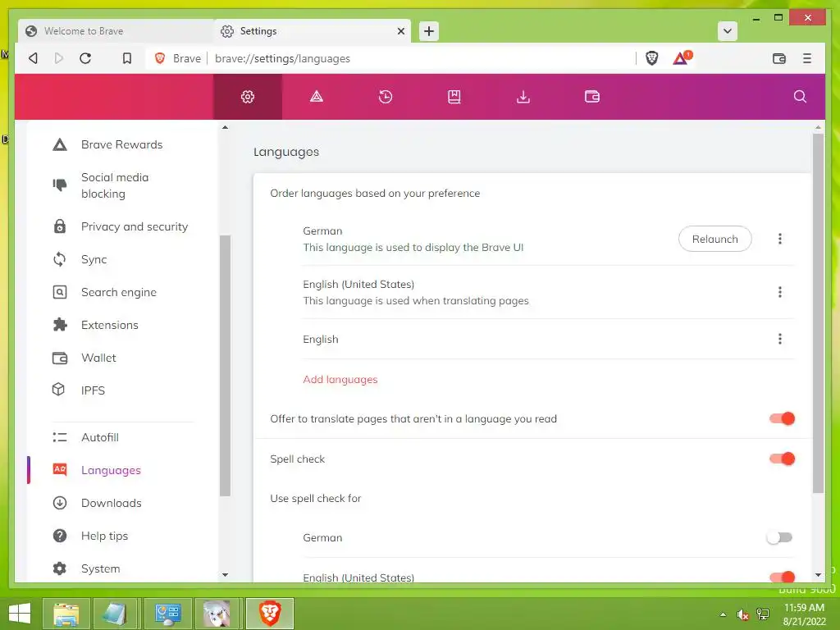Open the Wallet icon in pink top bar
The image size is (840, 630).
coord(592,97)
